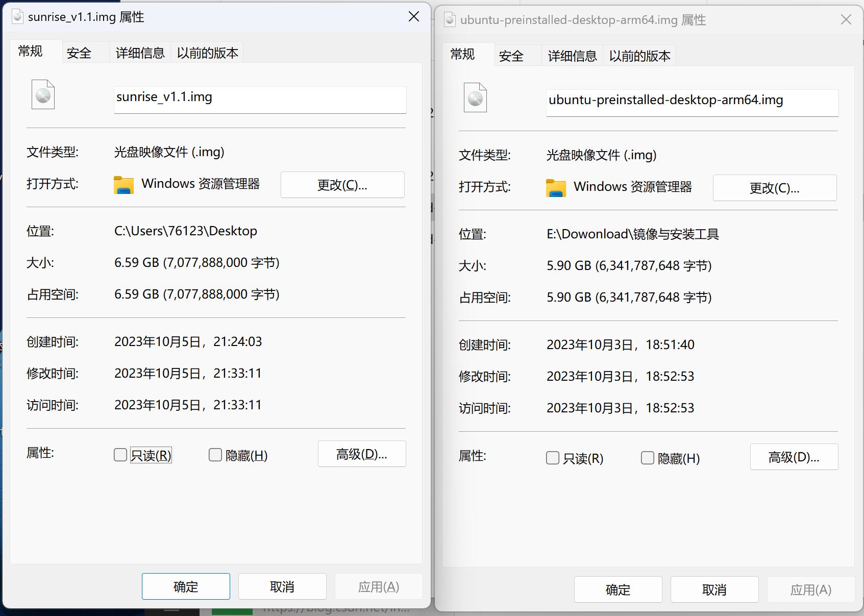Click title bar file icon of ubuntu image window
This screenshot has height=616, width=864.
450,20
